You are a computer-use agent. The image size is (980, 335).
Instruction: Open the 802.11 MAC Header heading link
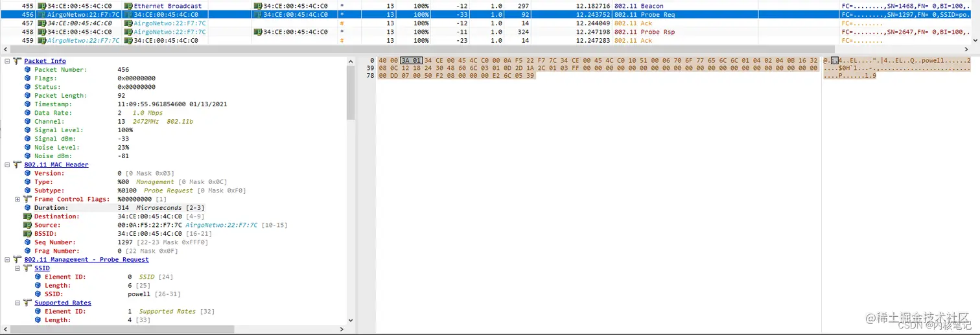click(56, 165)
